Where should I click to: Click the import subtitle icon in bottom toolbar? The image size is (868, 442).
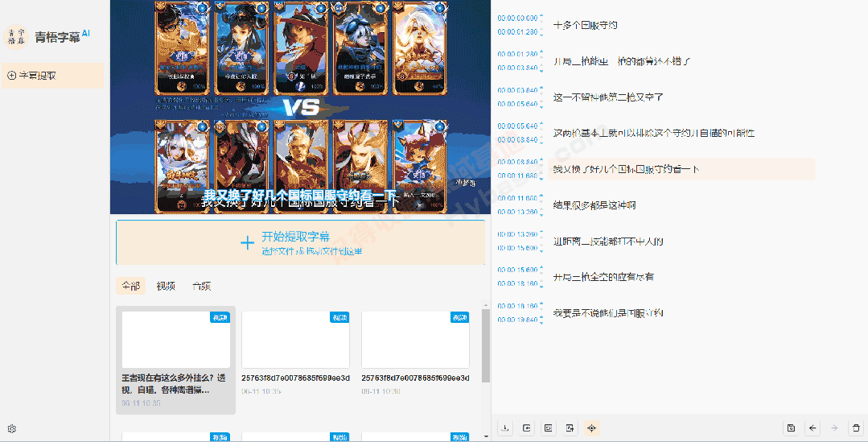pyautogui.click(x=527, y=428)
